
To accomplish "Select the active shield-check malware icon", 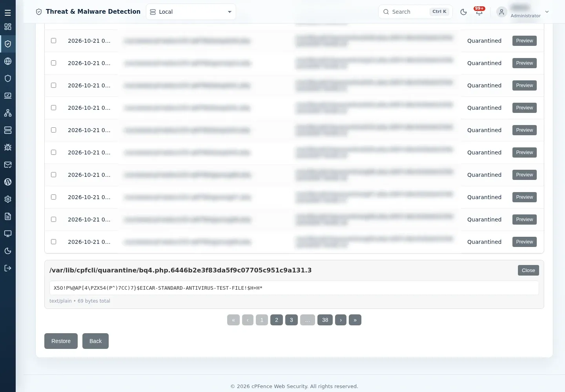I will coord(7,44).
